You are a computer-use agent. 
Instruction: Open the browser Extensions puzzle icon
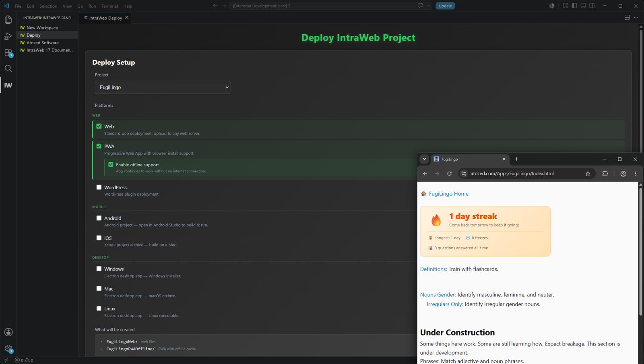click(x=605, y=174)
